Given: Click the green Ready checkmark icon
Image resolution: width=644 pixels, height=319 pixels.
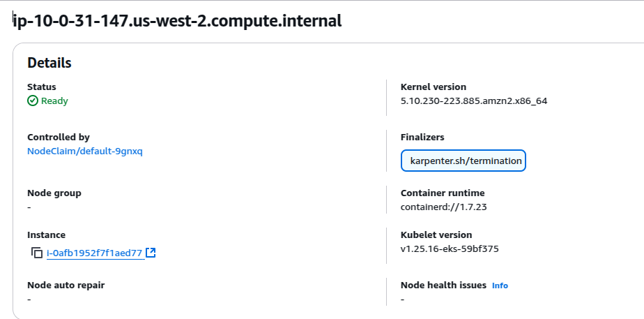Looking at the screenshot, I should [x=33, y=101].
